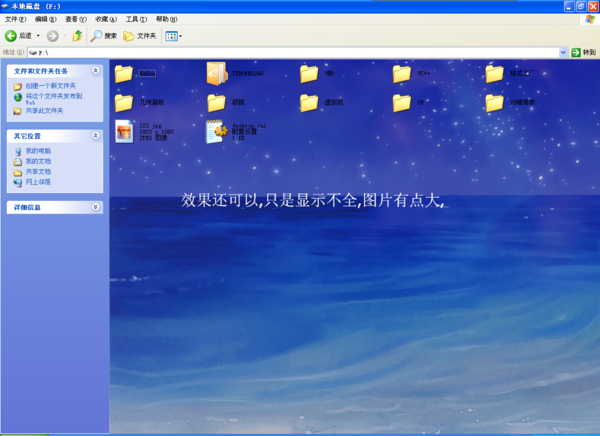Select the VB folder icon

(x=402, y=103)
